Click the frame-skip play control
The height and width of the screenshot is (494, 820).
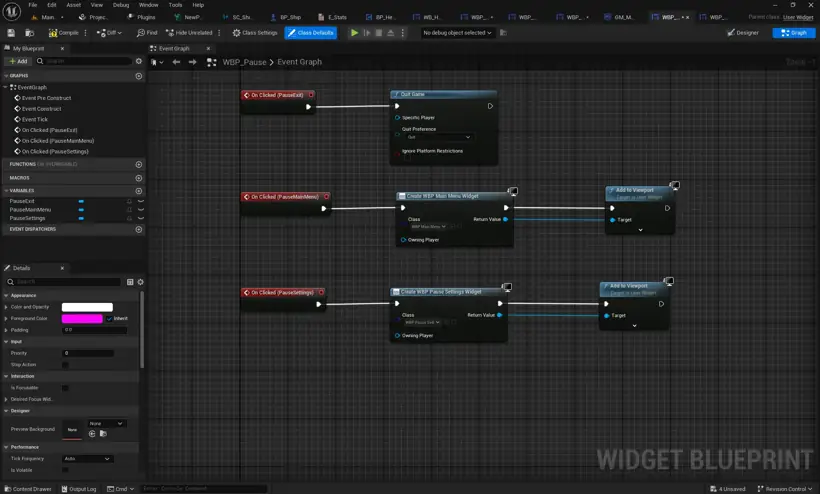pyautogui.click(x=367, y=33)
